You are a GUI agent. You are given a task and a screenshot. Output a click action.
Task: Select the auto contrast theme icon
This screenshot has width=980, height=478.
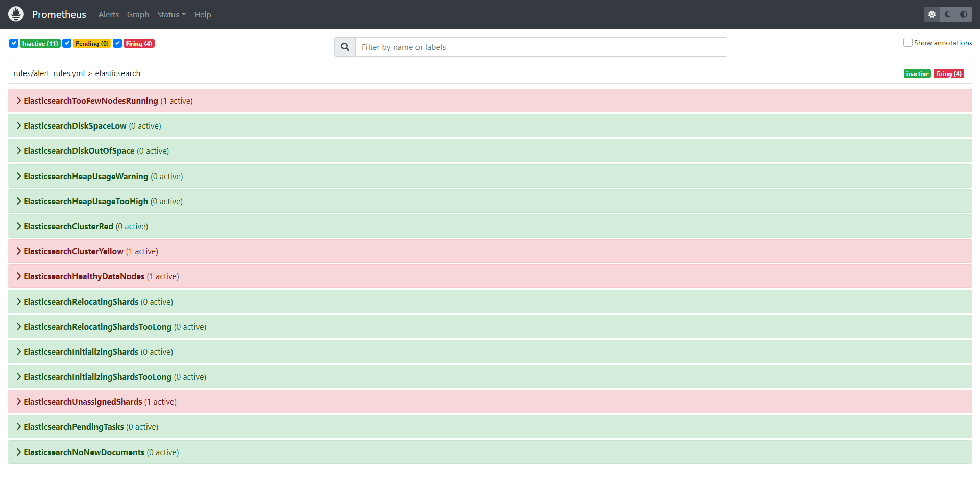964,14
